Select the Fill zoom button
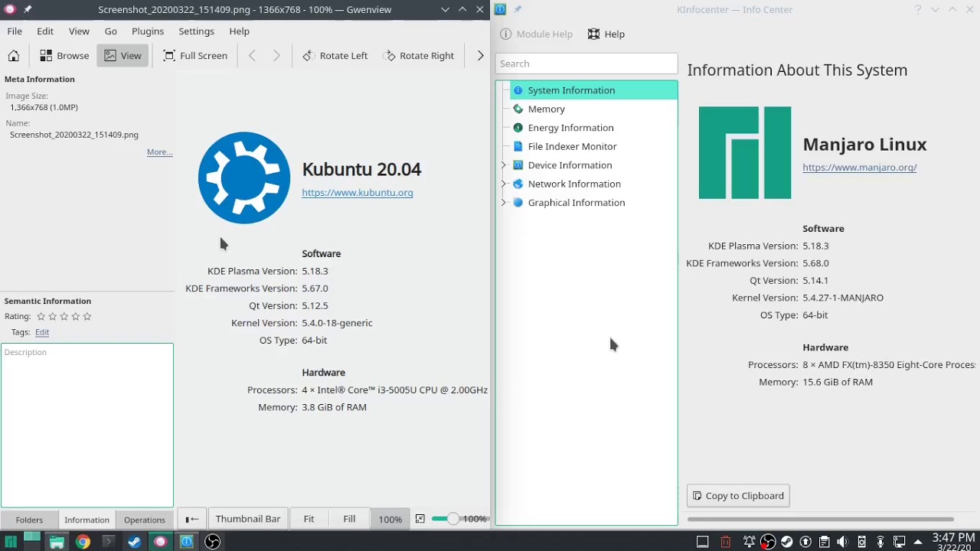 coord(349,519)
